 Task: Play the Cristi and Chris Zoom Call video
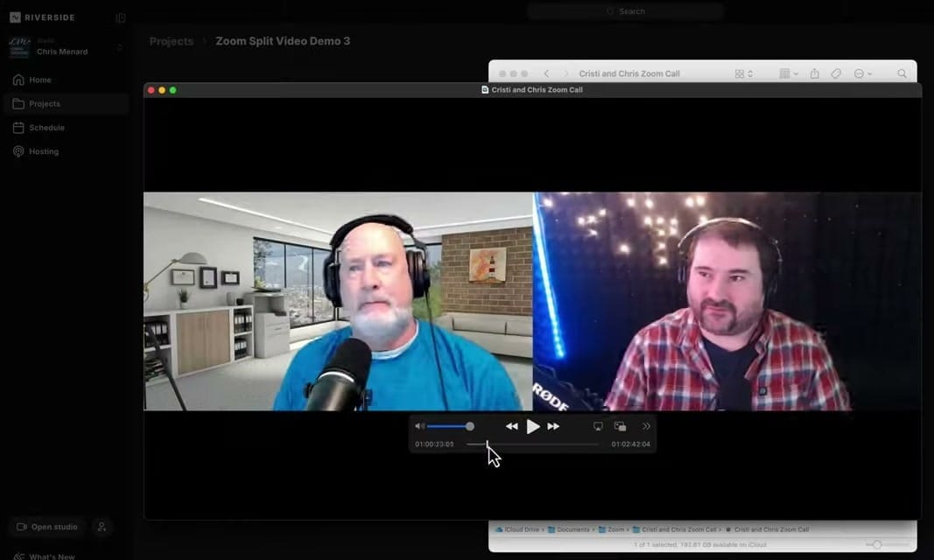[533, 426]
